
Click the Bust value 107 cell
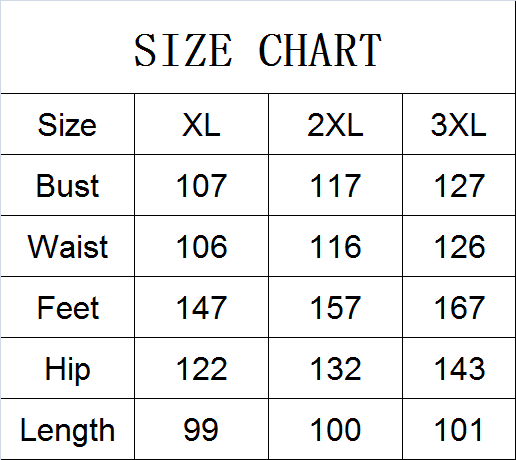201,185
